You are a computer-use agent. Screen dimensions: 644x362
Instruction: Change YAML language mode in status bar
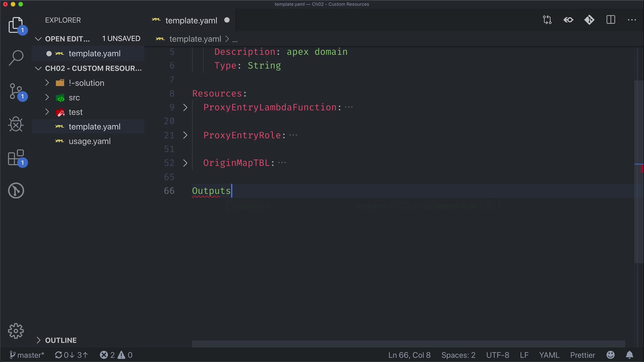click(549, 355)
